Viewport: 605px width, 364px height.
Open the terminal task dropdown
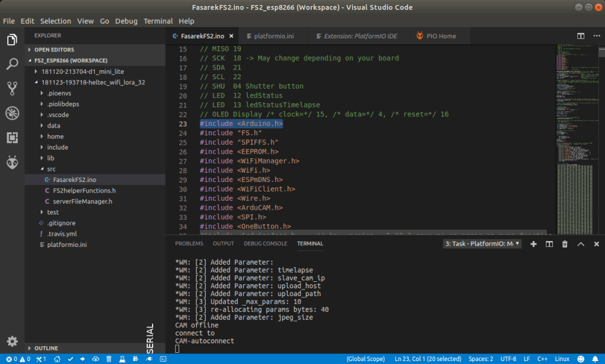(481, 243)
